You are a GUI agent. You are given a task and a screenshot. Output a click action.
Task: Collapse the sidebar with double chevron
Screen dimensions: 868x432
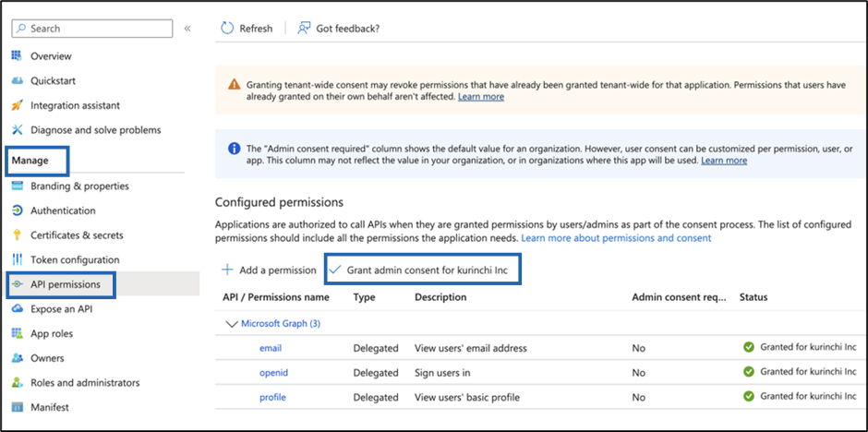187,29
